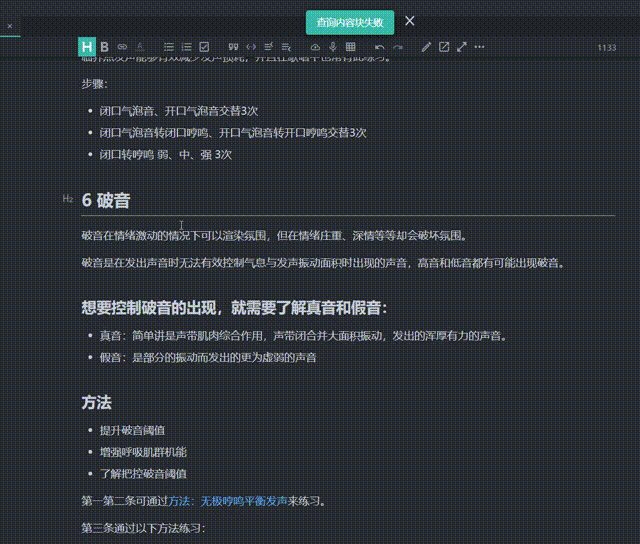This screenshot has height=544, width=640.
Task: Click the Heading (H) toolbar button
Action: click(87, 47)
